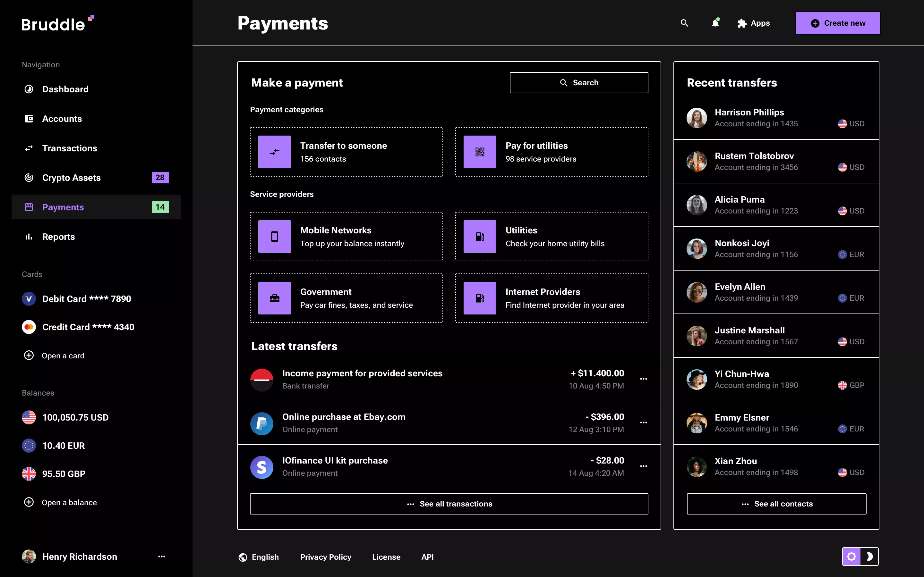Open options for Henry Richardson's profile
This screenshot has height=577, width=924.
point(162,556)
